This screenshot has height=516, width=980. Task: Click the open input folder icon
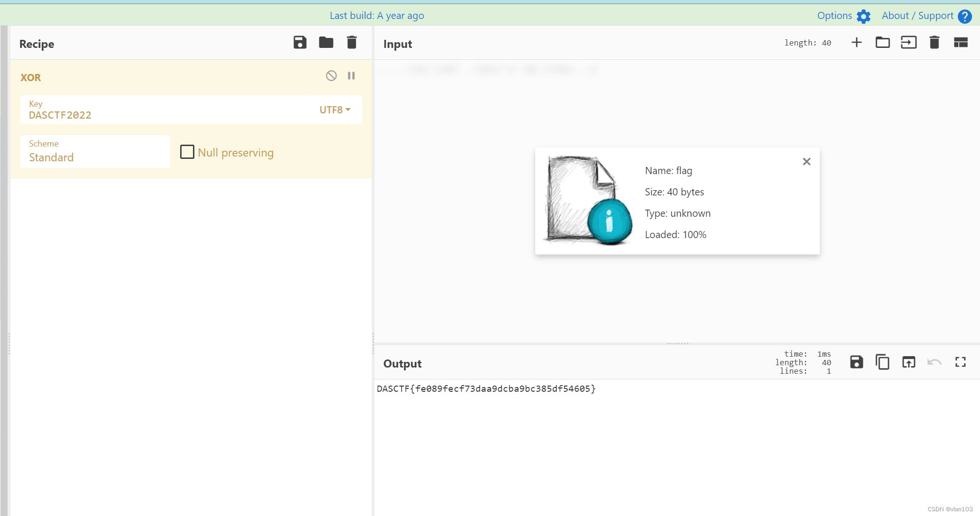pyautogui.click(x=883, y=43)
